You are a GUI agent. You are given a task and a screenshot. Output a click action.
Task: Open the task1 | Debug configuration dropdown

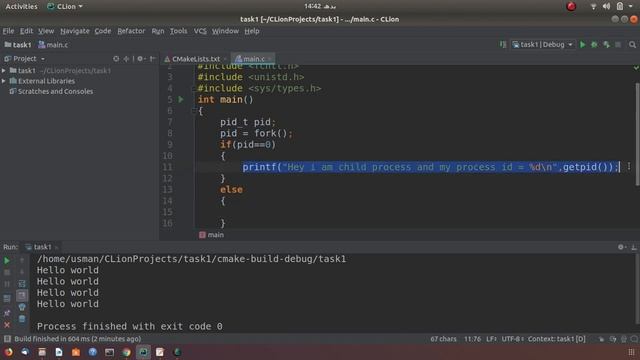pyautogui.click(x=542, y=44)
